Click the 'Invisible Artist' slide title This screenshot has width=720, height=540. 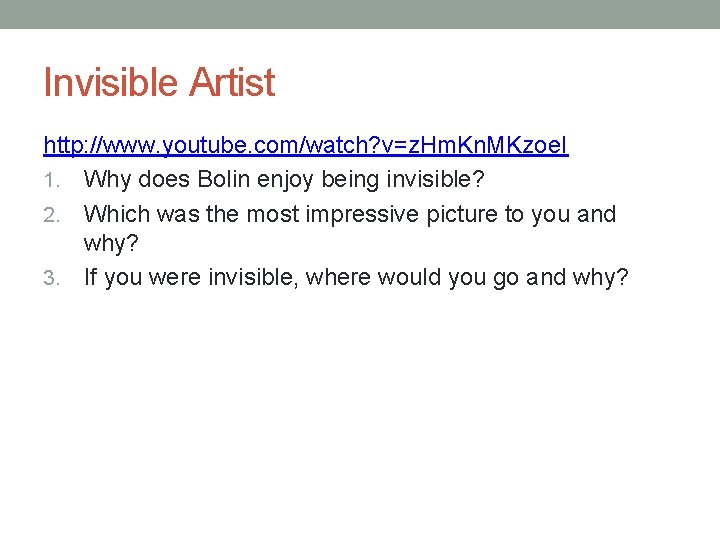159,83
